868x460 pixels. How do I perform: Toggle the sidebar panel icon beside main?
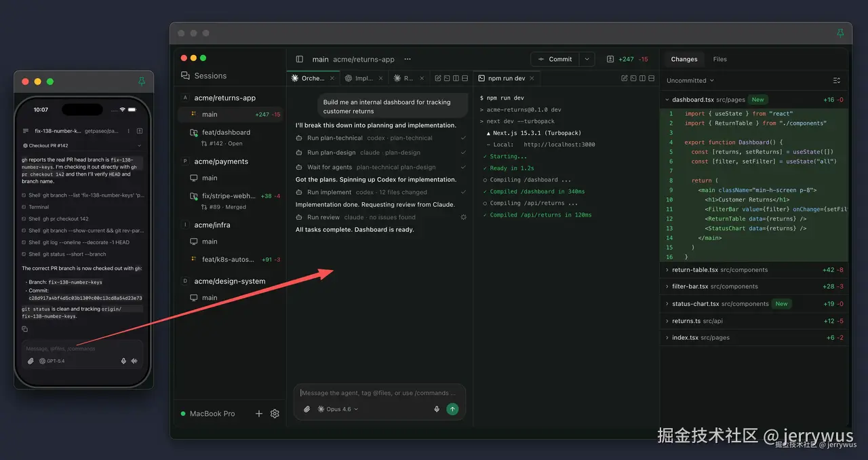[300, 59]
